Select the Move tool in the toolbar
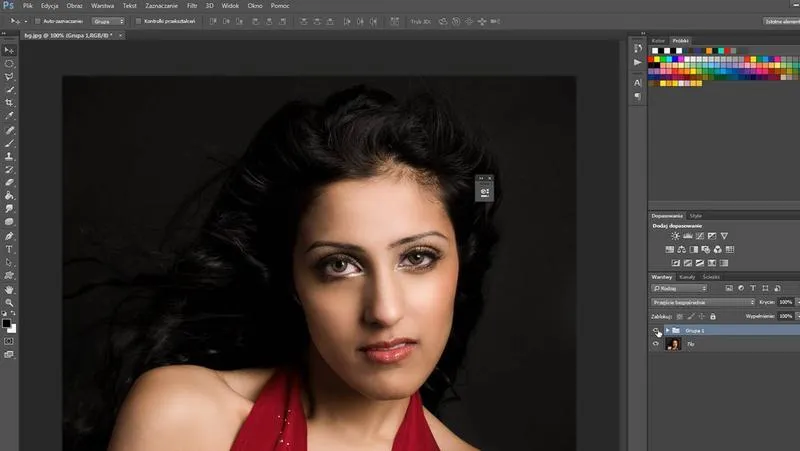This screenshot has height=451, width=800. [10, 49]
